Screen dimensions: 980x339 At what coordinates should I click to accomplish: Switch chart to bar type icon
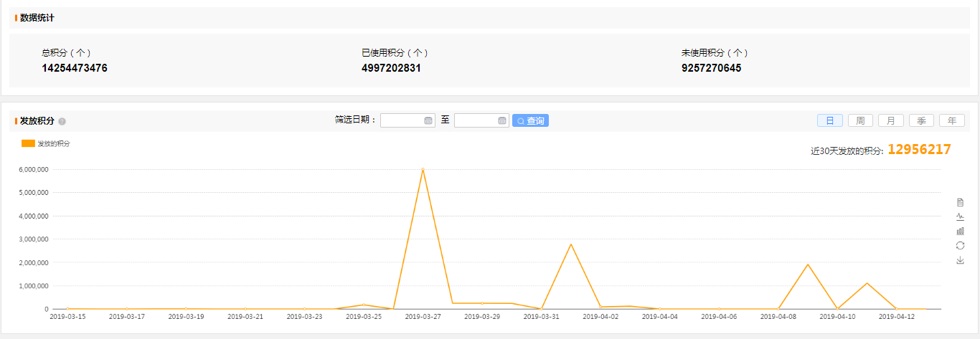pyautogui.click(x=960, y=231)
